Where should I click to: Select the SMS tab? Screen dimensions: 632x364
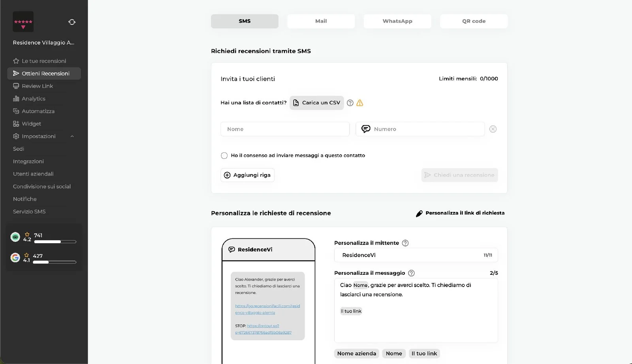[245, 21]
